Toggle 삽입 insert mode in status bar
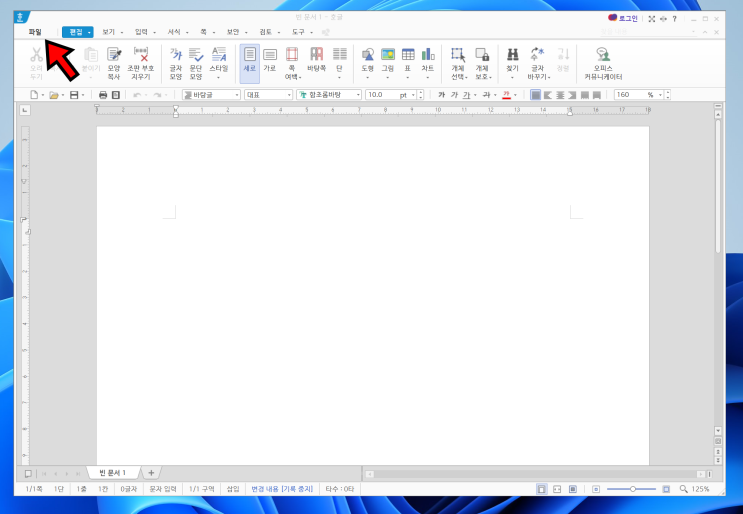 tap(233, 488)
